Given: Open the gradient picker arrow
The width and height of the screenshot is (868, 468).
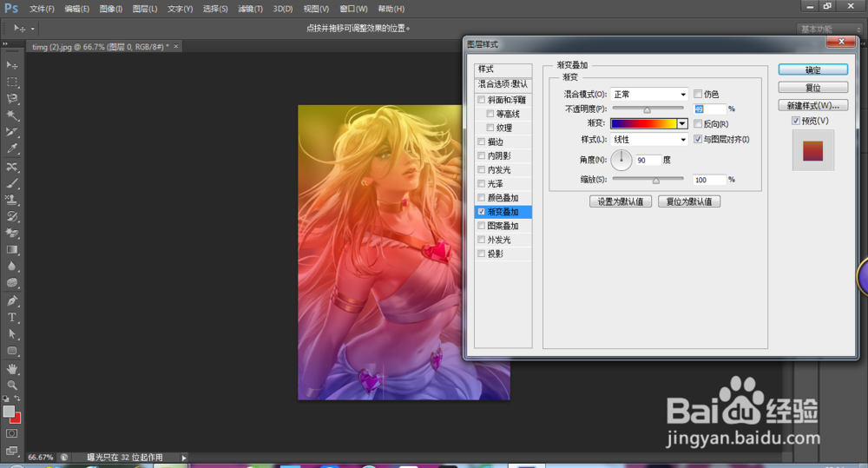Looking at the screenshot, I should click(682, 124).
